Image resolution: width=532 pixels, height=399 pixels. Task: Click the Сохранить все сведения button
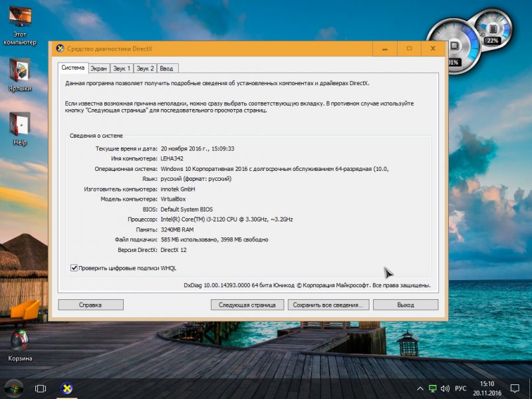(328, 305)
